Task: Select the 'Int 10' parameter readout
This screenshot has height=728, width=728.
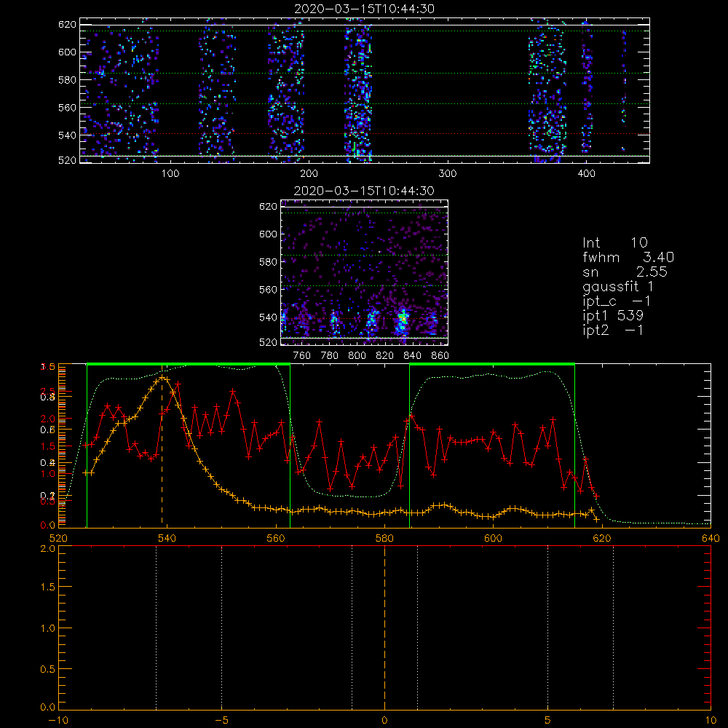Action: pos(614,242)
